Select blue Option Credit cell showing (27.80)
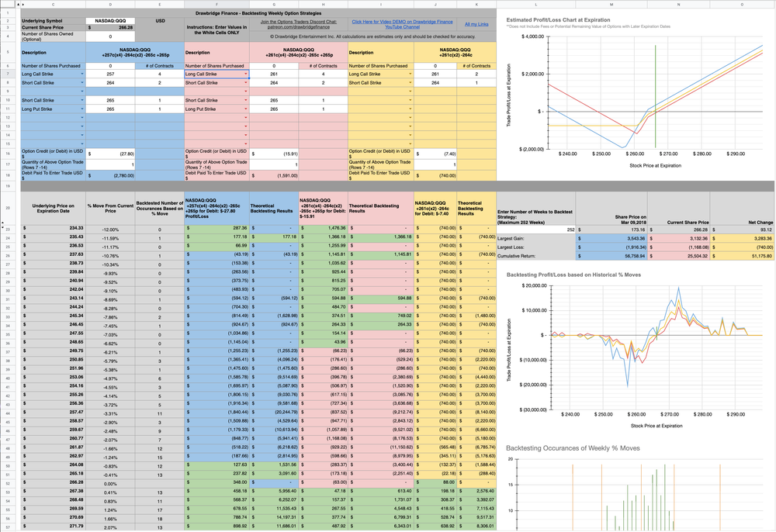This screenshot has width=776, height=532. 110,154
